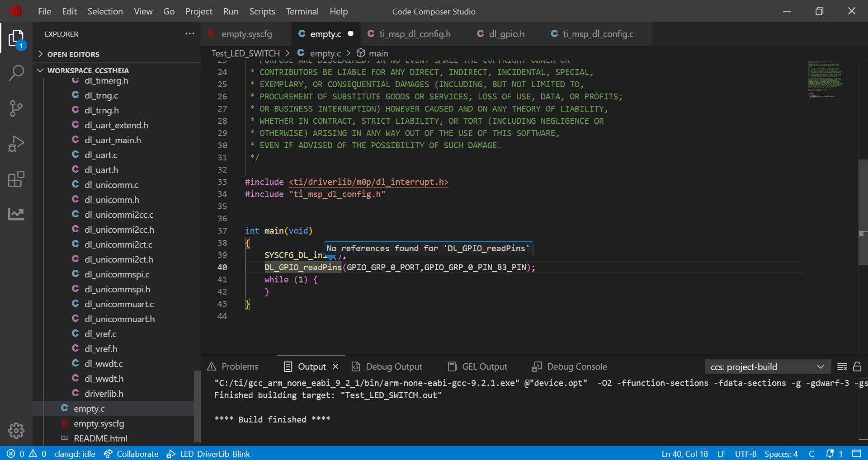Switch to dl_gpio.h editor tab

click(507, 34)
